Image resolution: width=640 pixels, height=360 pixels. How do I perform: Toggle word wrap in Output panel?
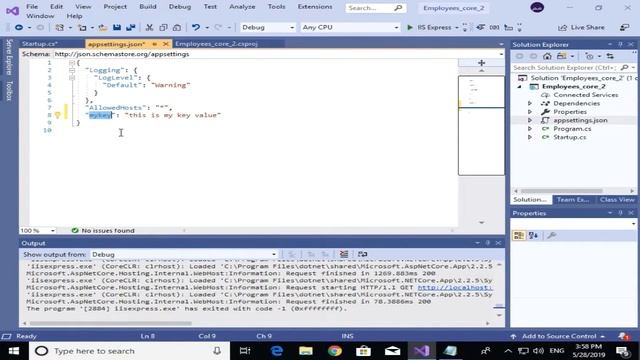(x=362, y=254)
